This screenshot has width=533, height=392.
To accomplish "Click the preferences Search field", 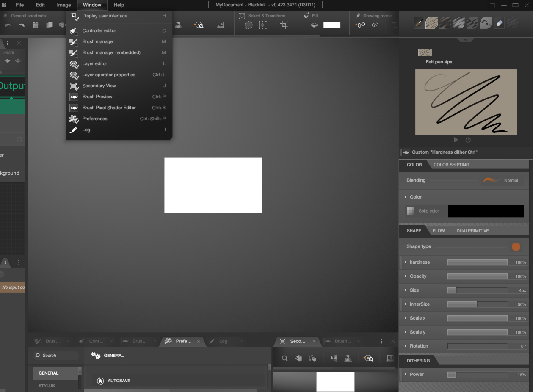I will coord(57,356).
